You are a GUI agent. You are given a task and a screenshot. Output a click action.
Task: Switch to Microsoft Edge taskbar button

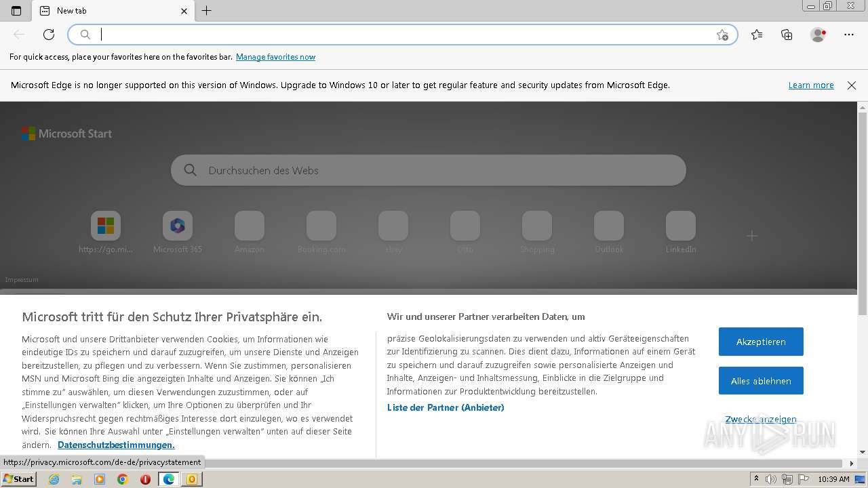pos(169,479)
